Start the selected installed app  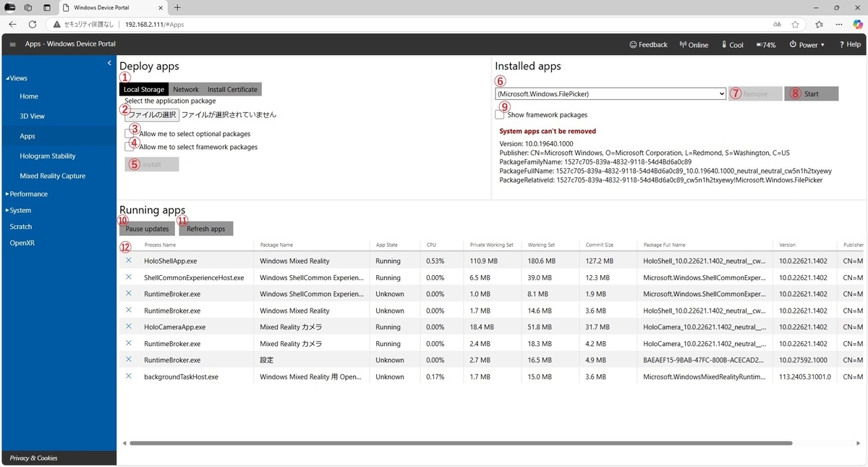click(812, 93)
